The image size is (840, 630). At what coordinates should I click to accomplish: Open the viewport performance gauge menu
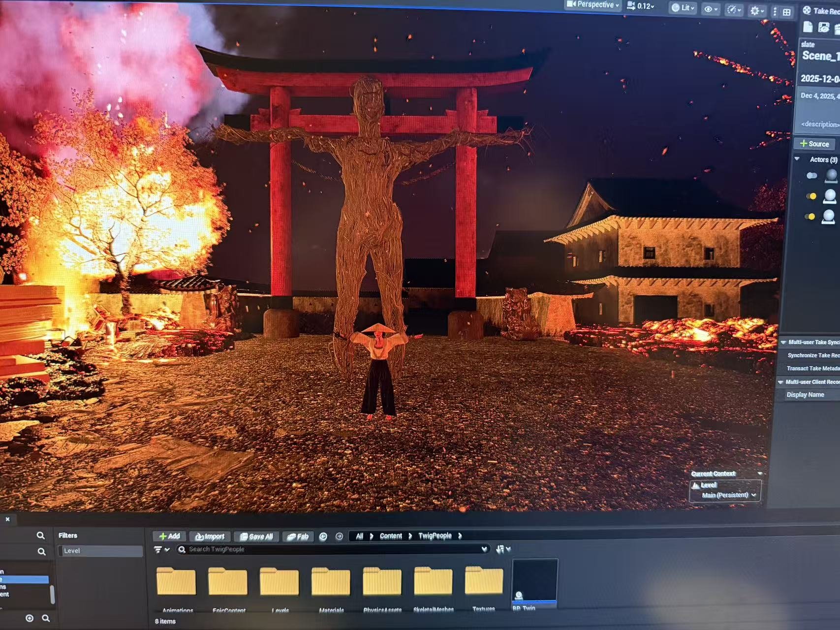pyautogui.click(x=734, y=10)
